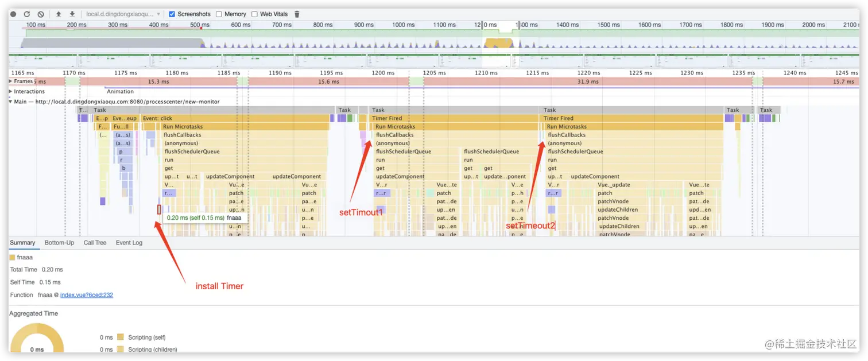
Task: Clear the recording with the ban icon
Action: 41,14
